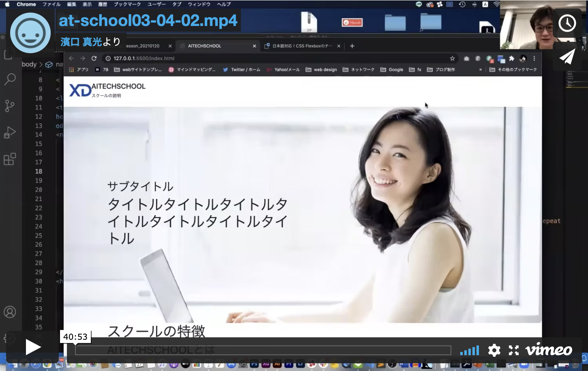Switch to the 日本語対応 CSS Flexbox tab
The width and height of the screenshot is (588, 371).
pos(302,46)
